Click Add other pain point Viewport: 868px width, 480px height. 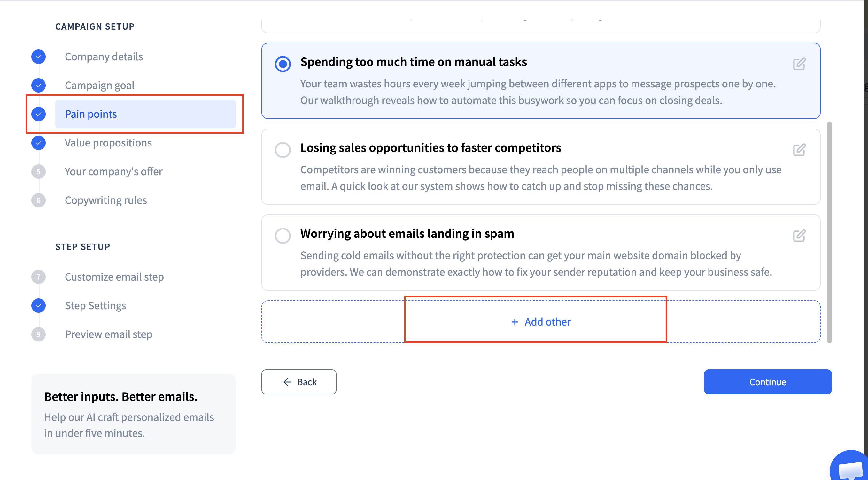click(x=540, y=322)
